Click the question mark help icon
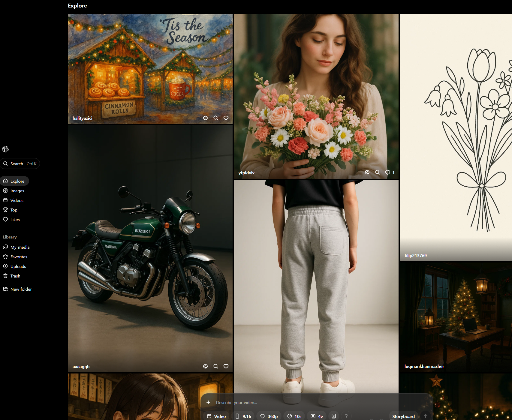The image size is (512, 420). click(346, 416)
